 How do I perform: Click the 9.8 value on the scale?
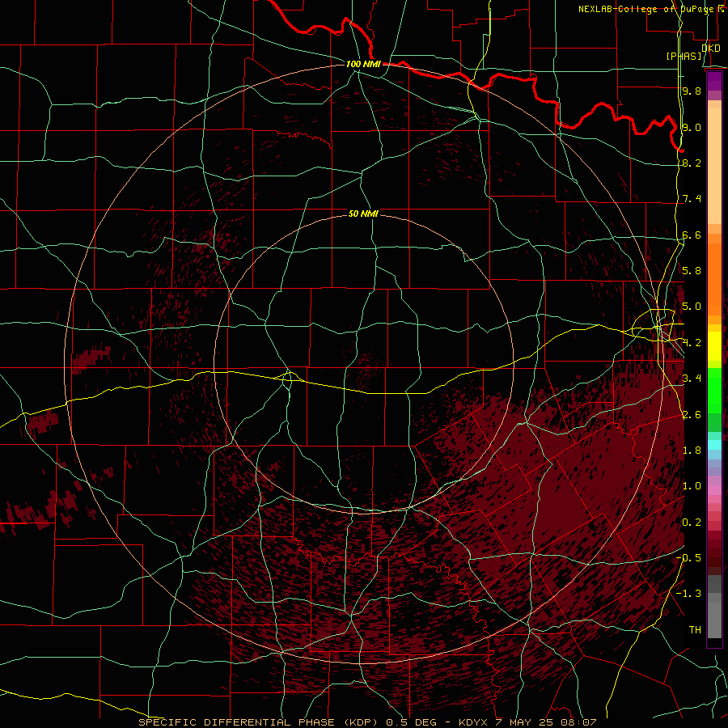692,91
